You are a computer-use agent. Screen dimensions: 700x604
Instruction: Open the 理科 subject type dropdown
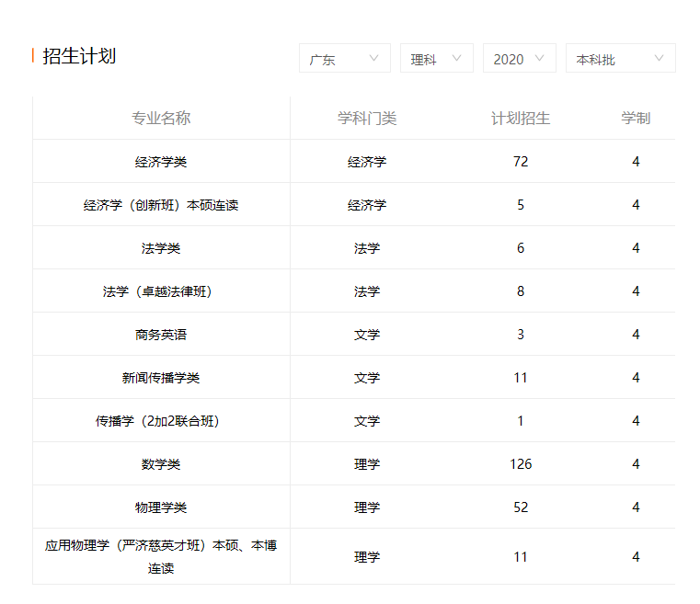(437, 58)
